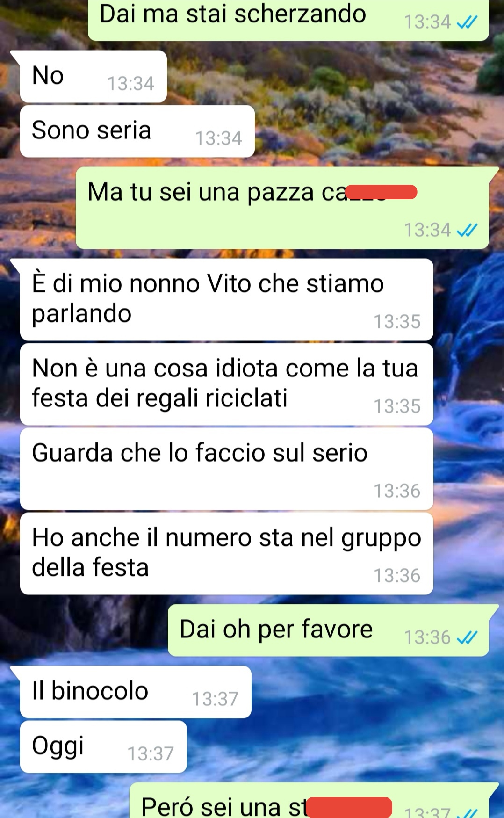504x818 pixels.
Task: Tap the 'No' message bubble
Action: click(x=93, y=76)
